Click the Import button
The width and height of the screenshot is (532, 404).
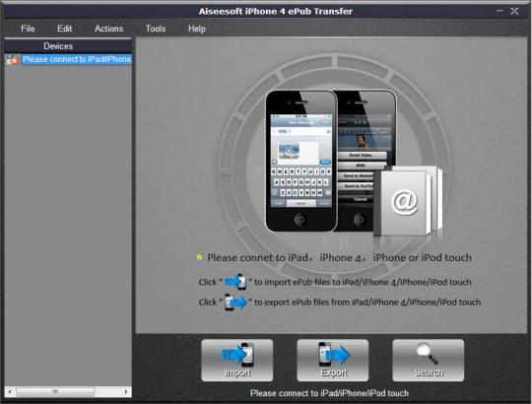[x=237, y=361]
